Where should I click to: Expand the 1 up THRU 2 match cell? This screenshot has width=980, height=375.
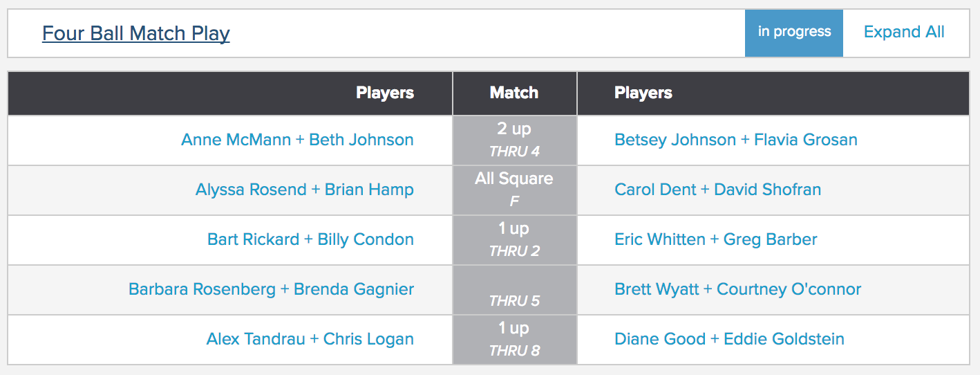[x=515, y=240]
